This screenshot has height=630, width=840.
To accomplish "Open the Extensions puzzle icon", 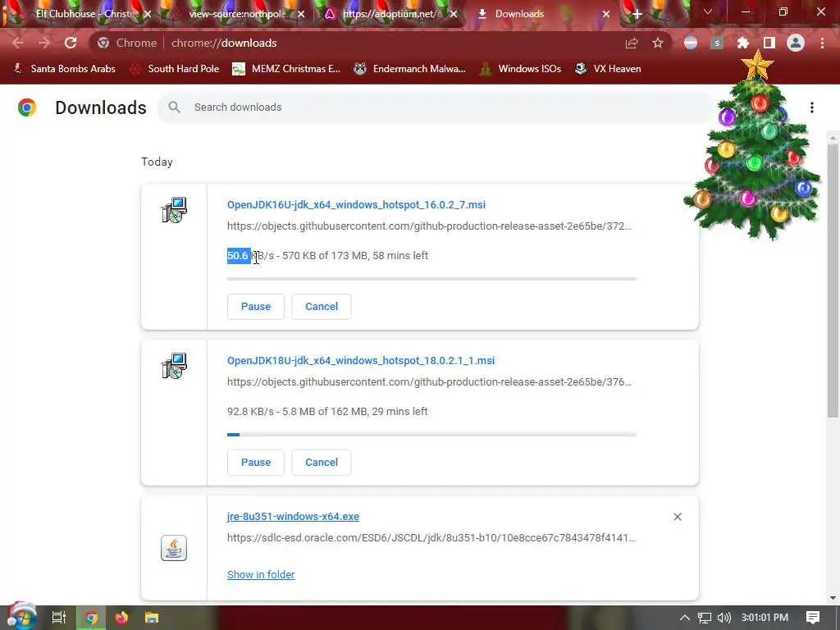I will click(743, 43).
